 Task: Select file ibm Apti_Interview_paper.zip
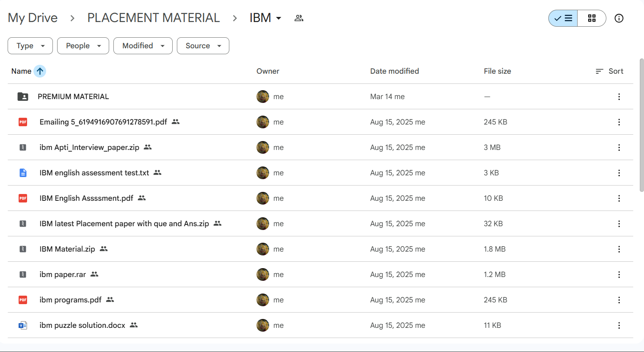coord(89,147)
